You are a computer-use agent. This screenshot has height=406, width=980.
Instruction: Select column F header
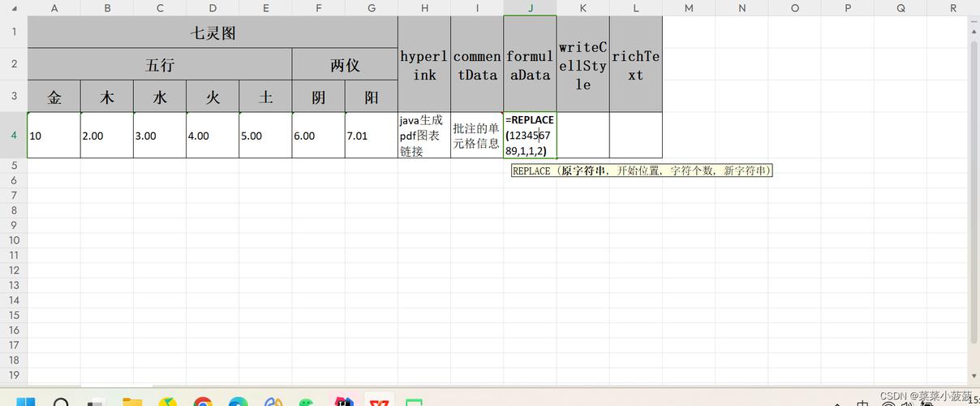318,8
